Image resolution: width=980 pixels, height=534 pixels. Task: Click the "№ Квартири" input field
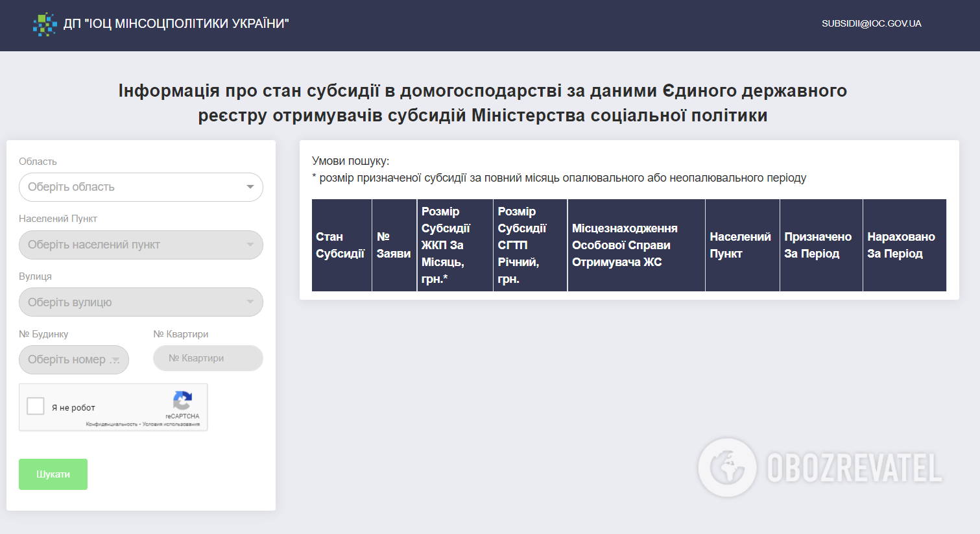click(x=208, y=358)
